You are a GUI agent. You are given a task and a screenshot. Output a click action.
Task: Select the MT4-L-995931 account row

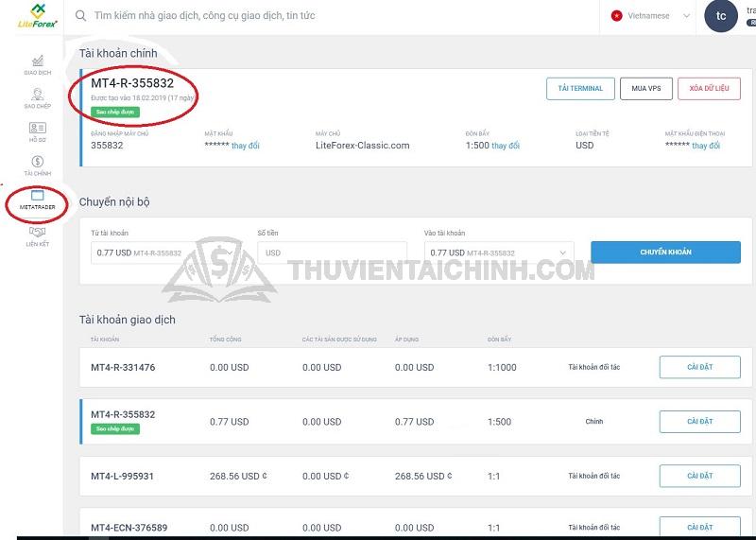pos(416,476)
